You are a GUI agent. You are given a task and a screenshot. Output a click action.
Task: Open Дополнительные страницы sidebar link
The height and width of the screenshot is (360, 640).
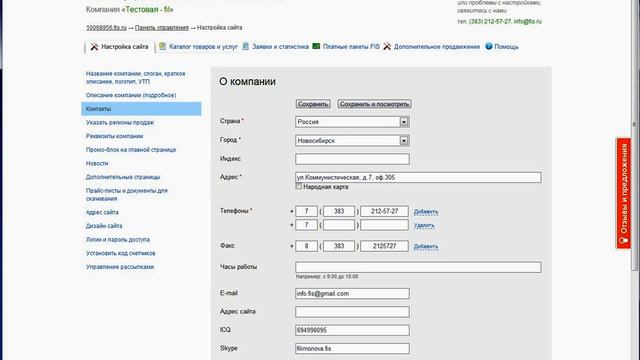click(x=123, y=177)
